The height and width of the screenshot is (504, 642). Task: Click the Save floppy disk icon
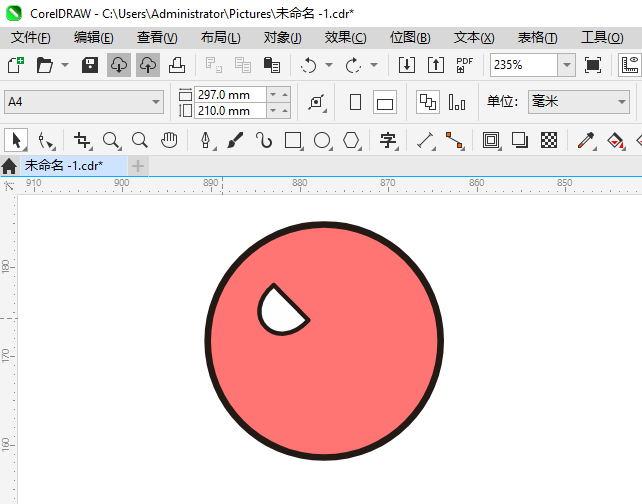click(x=89, y=65)
